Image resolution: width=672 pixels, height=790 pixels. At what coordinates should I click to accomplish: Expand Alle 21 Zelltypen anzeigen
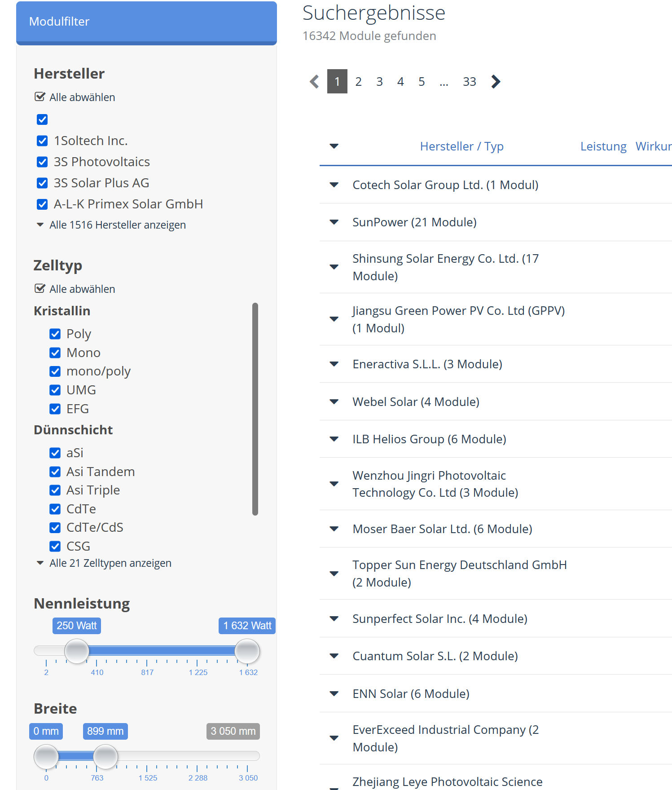click(104, 563)
